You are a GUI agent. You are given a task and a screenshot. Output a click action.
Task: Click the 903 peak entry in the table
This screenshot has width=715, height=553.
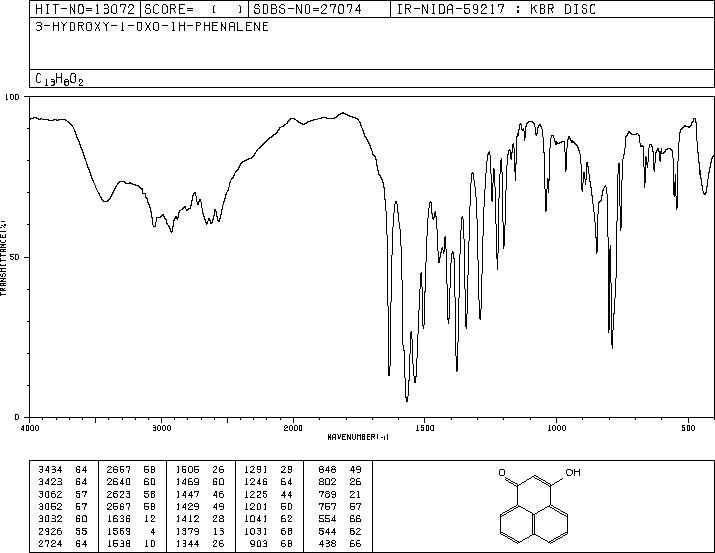[x=271, y=543]
